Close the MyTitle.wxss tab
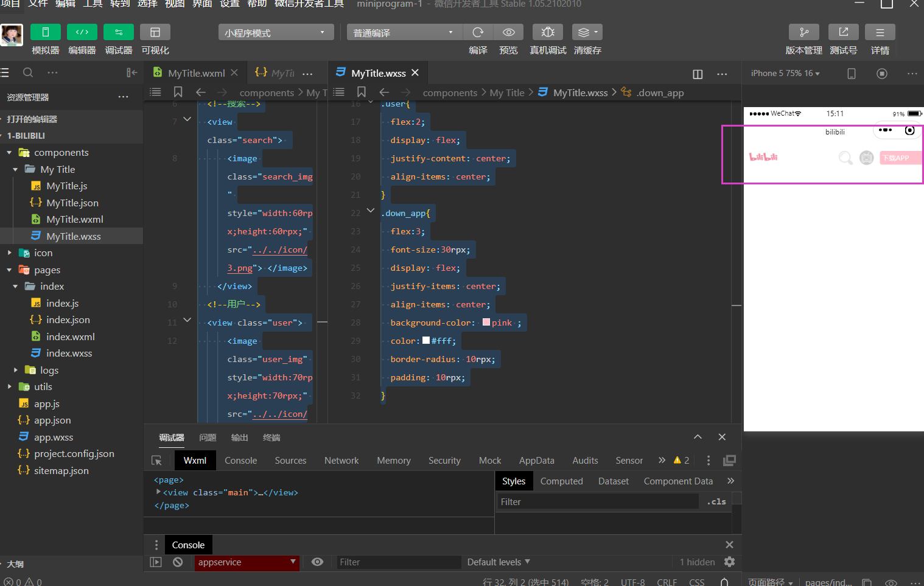This screenshot has height=586, width=924. [415, 72]
